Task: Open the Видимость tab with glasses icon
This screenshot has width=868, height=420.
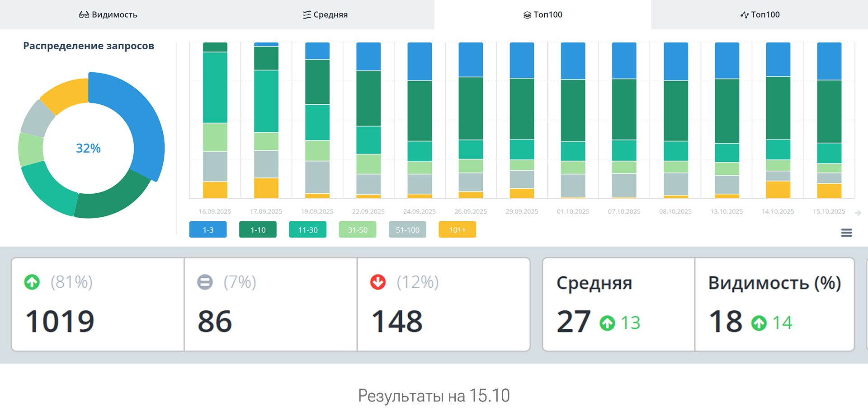Action: 108,14
